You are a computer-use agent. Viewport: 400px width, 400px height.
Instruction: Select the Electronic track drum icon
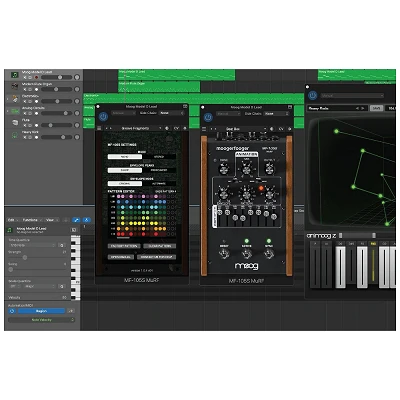[15, 99]
